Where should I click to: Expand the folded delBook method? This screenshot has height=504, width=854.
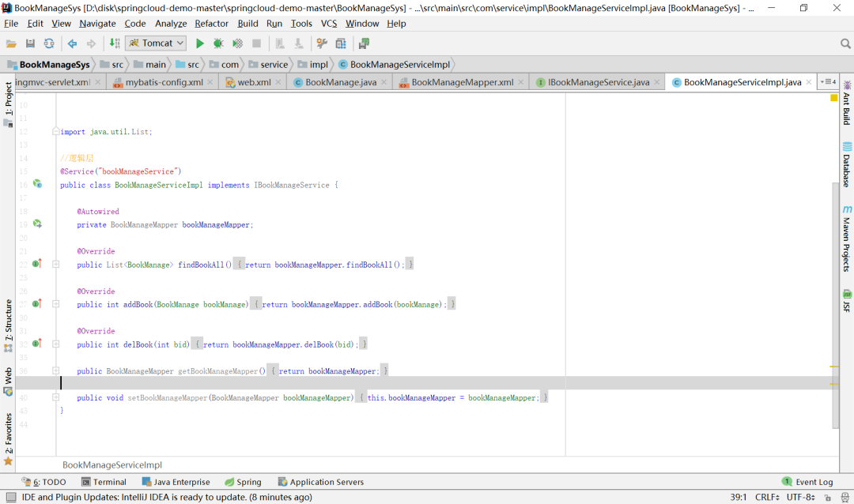tap(55, 344)
